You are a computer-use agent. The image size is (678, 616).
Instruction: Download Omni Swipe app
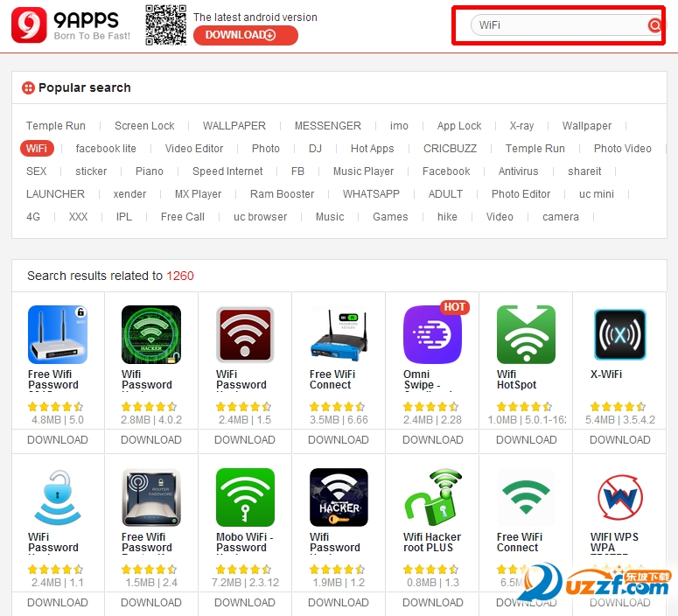click(433, 440)
